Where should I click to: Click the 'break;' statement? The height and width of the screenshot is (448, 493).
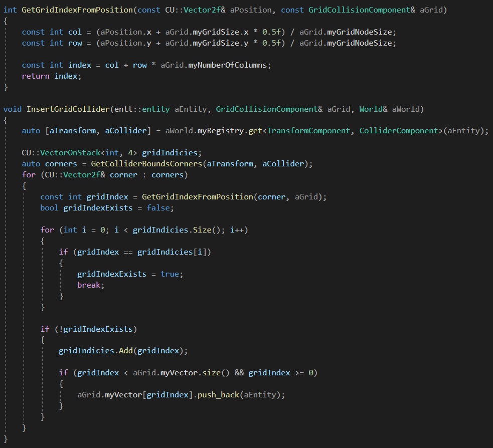[x=91, y=285]
